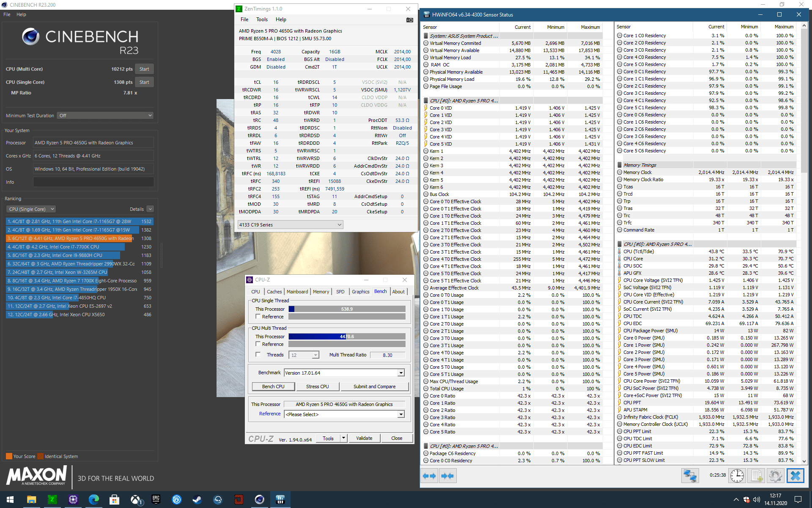Click Stress CPU button
The image size is (812, 508).
tap(318, 387)
